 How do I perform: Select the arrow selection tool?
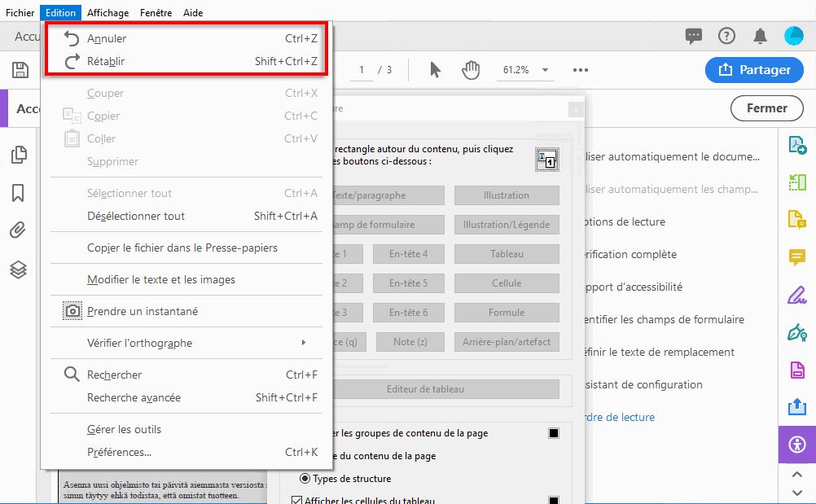pyautogui.click(x=435, y=70)
